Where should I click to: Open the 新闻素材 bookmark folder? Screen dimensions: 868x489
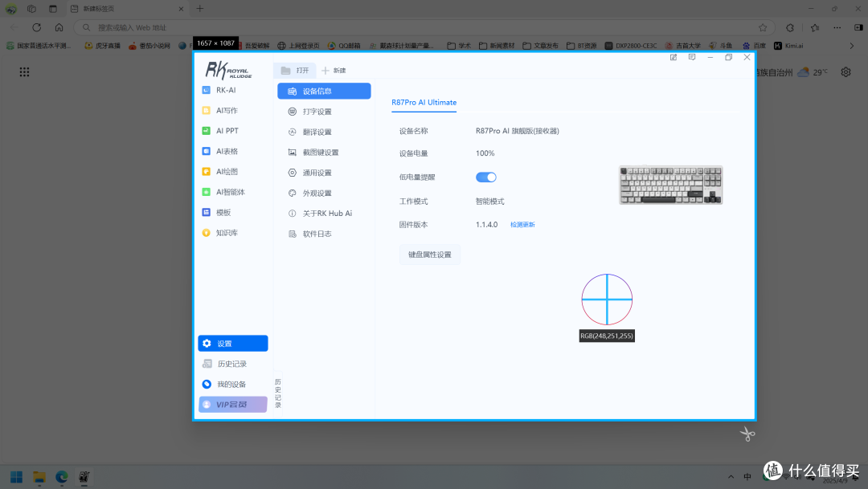tap(497, 46)
